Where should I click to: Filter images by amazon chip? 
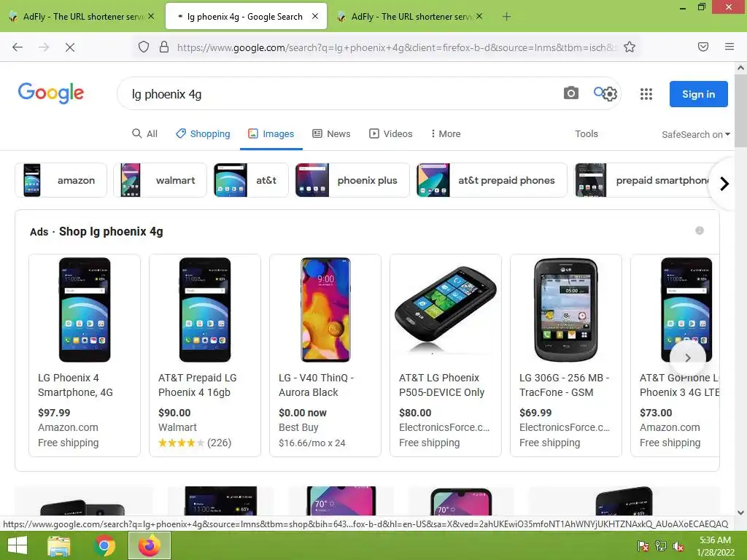(61, 180)
